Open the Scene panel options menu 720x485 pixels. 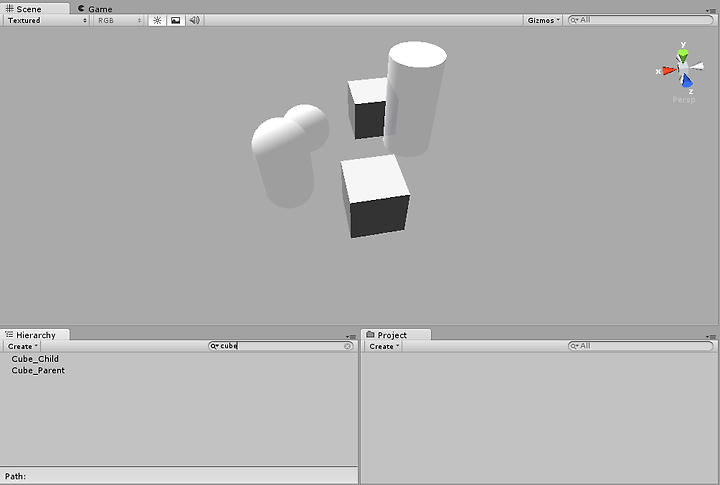click(x=710, y=10)
